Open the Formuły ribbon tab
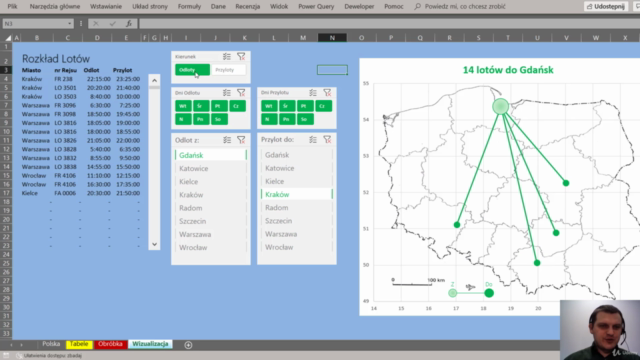This screenshot has width=640, height=360. [189, 7]
